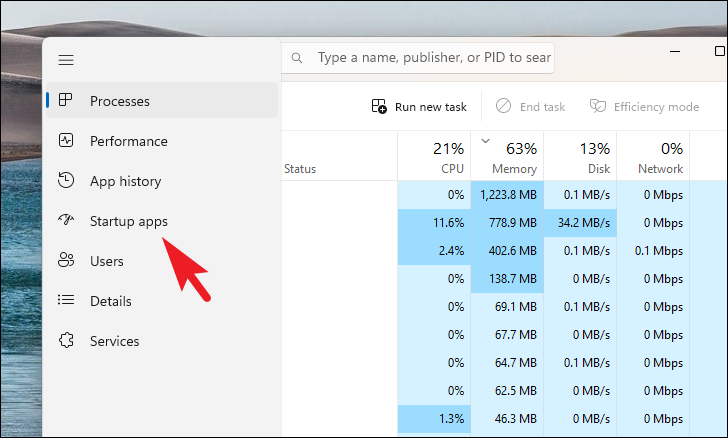Click the App history clock icon

[x=65, y=180]
